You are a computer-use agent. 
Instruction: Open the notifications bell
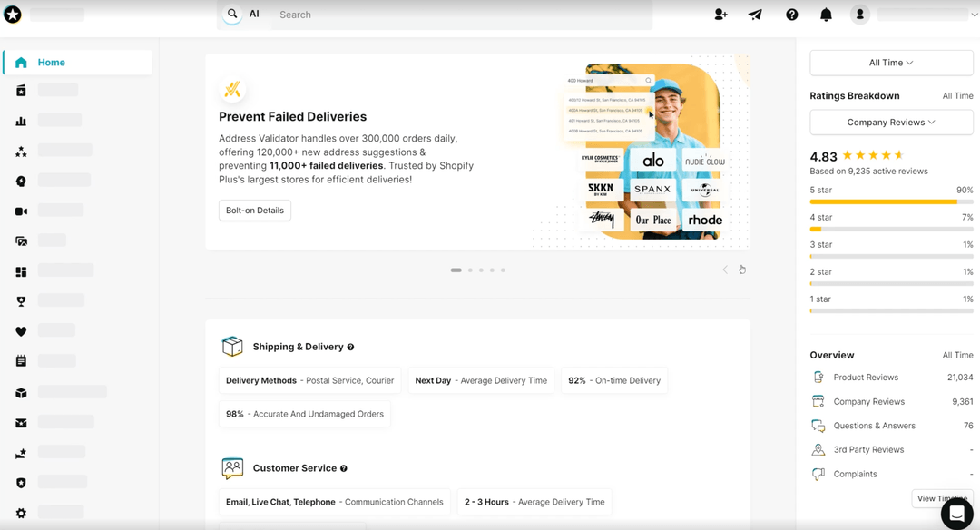[x=827, y=15]
